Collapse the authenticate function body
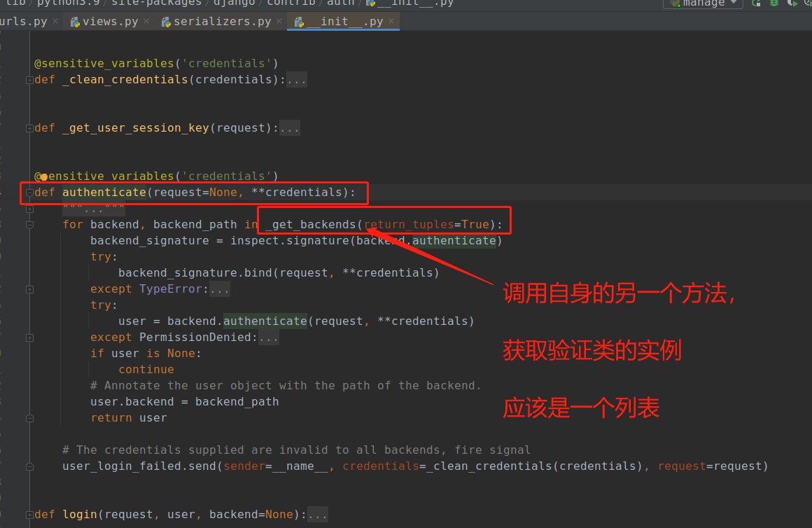This screenshot has height=528, width=812. pos(29,193)
